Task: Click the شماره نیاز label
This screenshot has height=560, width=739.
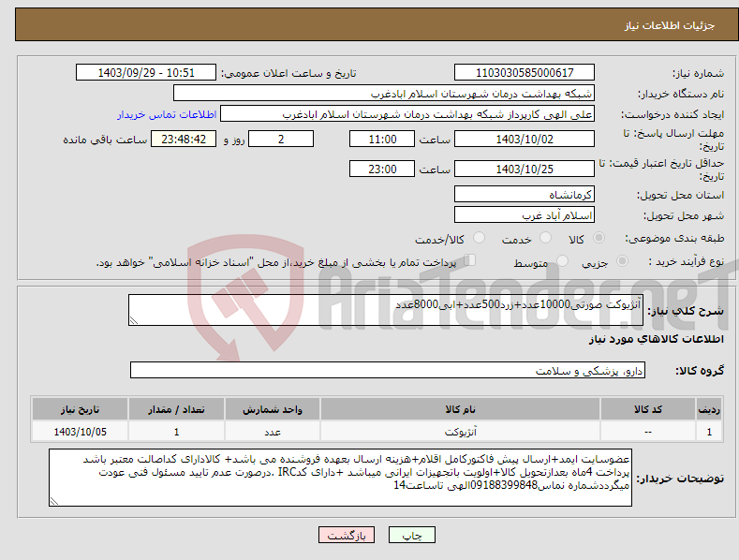Action: pos(698,73)
